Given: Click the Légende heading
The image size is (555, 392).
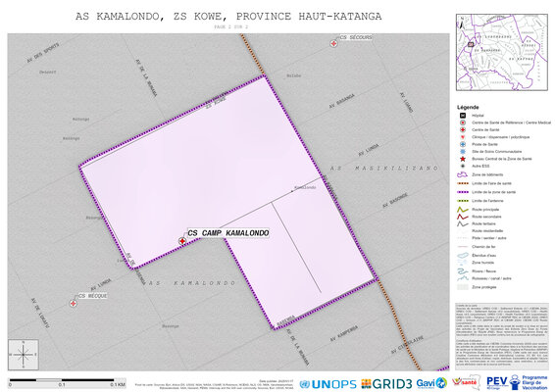Looking at the screenshot, I should click(x=468, y=107).
